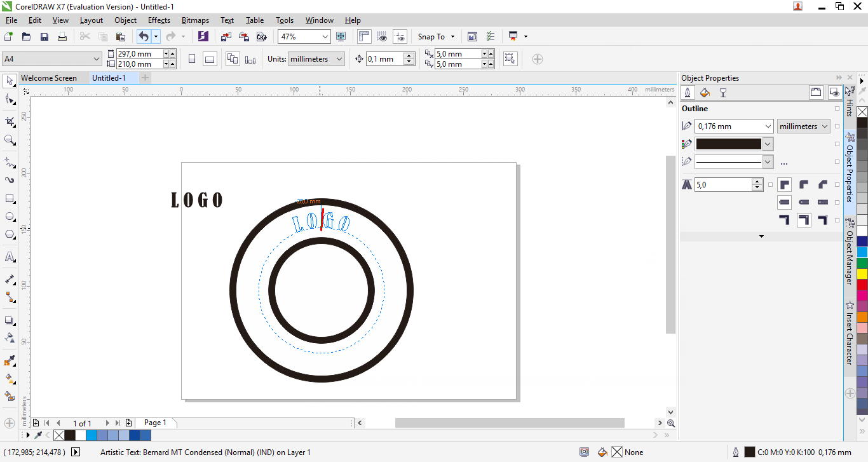Open the outline units dropdown
The image size is (868, 462).
(825, 126)
